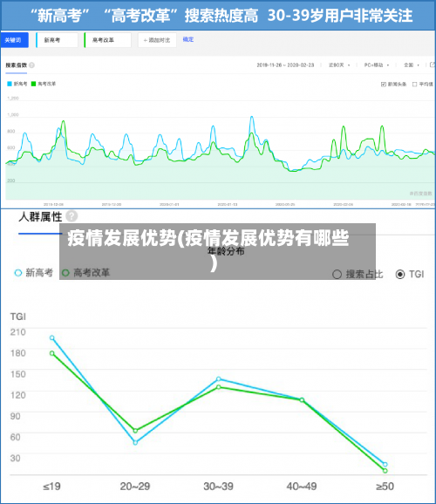Toggle the green 高考改革 legend in search index chart
The width and height of the screenshot is (436, 504).
[x=44, y=84]
